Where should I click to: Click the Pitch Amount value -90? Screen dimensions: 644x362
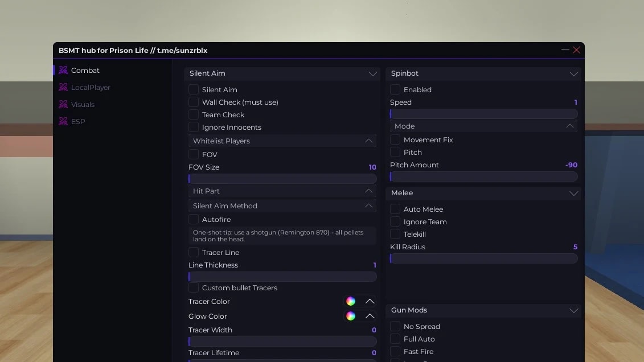[x=571, y=164]
